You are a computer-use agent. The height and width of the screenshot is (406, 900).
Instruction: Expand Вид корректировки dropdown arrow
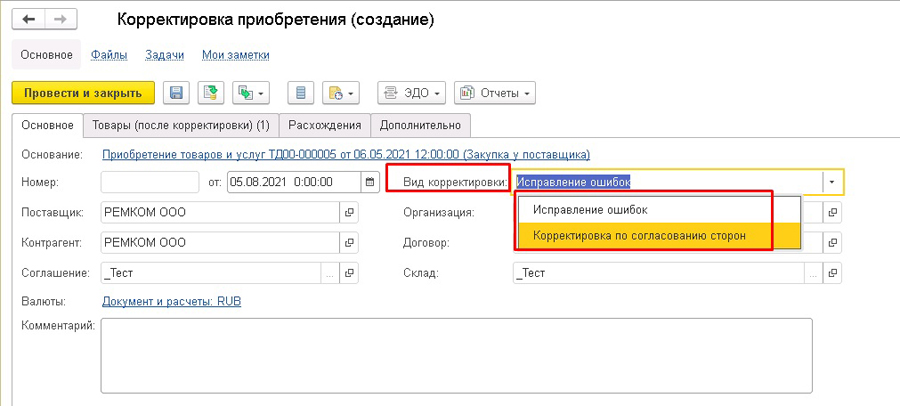tap(831, 183)
